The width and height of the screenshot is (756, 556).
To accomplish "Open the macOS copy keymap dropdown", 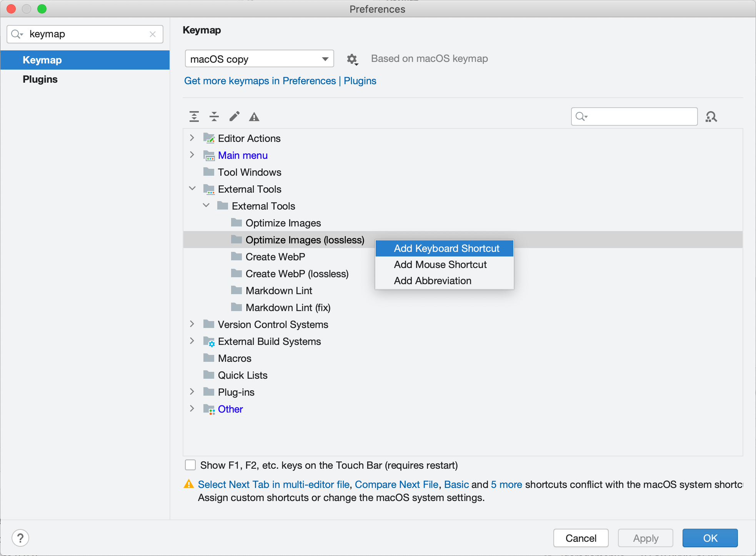I will pyautogui.click(x=259, y=59).
